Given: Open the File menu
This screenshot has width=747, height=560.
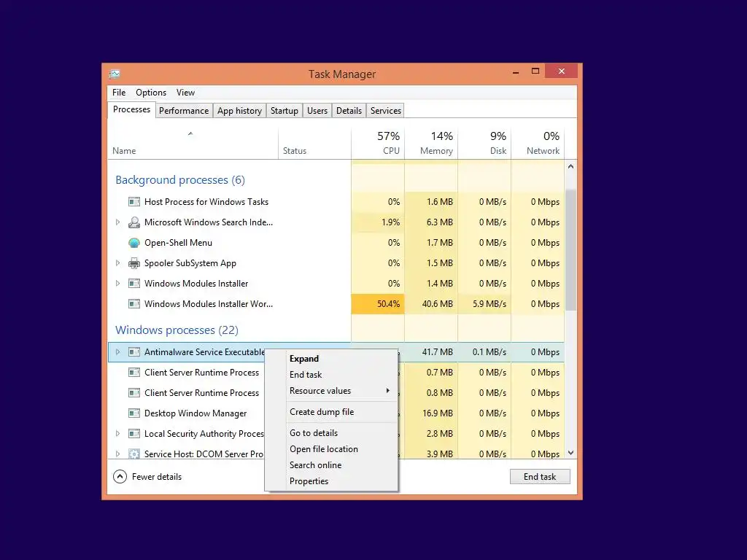Looking at the screenshot, I should [x=119, y=93].
